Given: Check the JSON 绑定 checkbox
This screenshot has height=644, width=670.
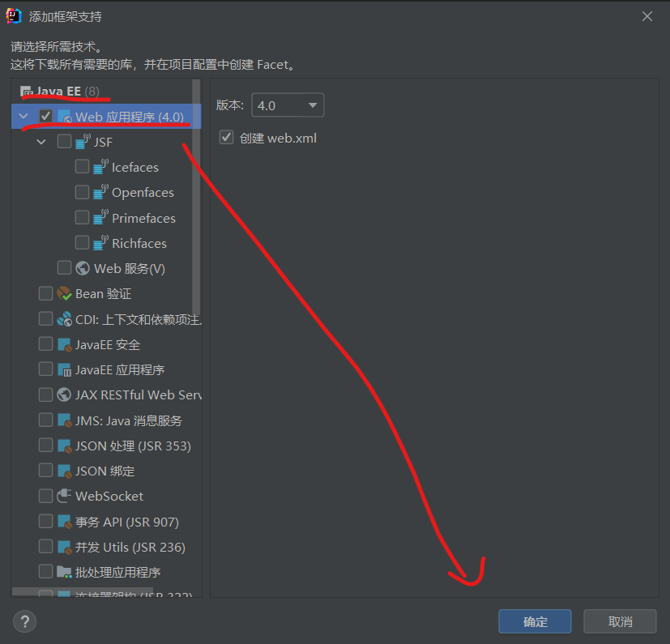Looking at the screenshot, I should click(x=45, y=471).
